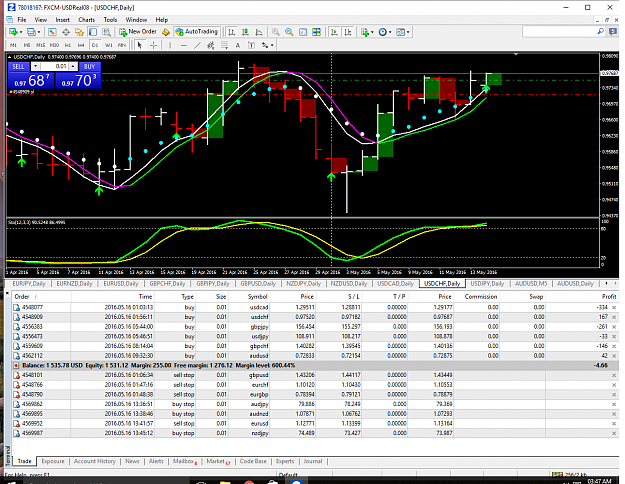
Task: Toggle chart shift button
Action: pos(348,32)
